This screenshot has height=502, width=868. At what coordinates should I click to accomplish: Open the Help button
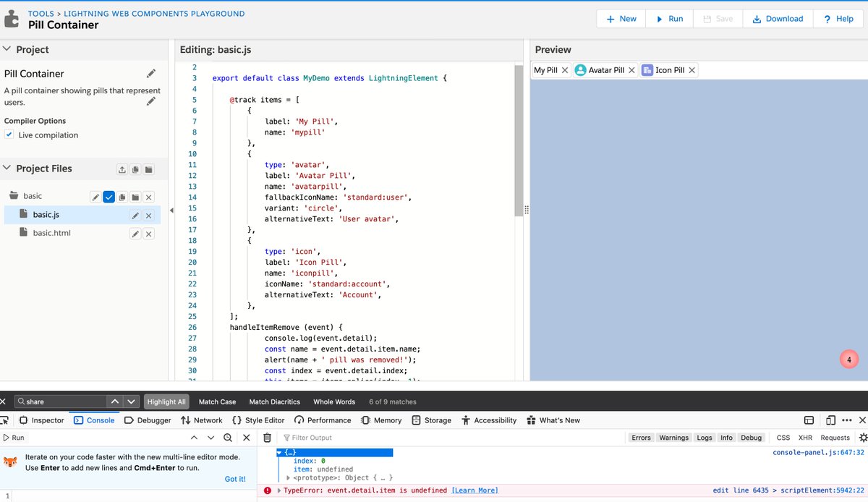point(838,19)
